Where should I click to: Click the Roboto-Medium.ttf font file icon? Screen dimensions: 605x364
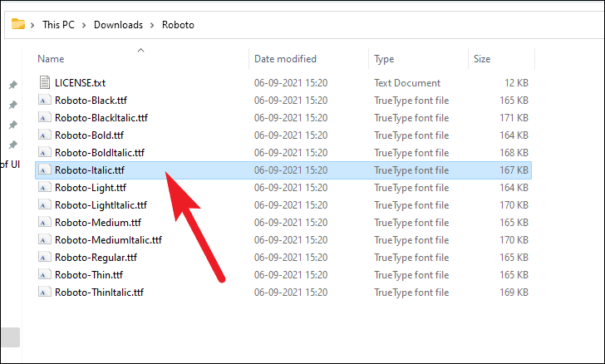(45, 223)
